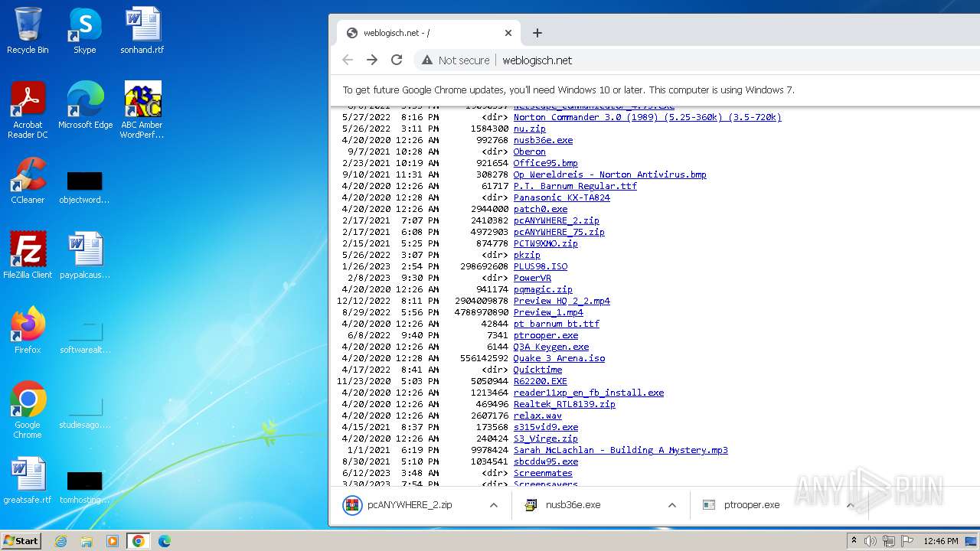The image size is (980, 551).
Task: Open downloaded pcANYWHERE_2.zip from the download bar
Action: pyautogui.click(x=410, y=505)
